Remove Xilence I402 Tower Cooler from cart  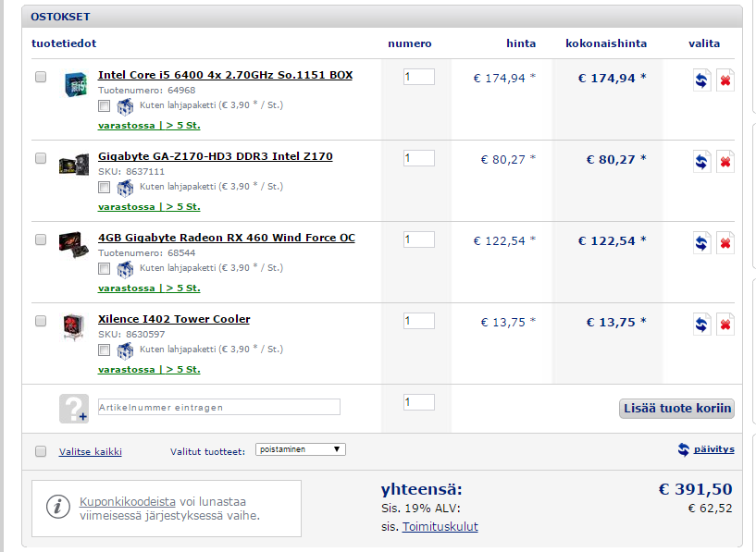[x=725, y=325]
